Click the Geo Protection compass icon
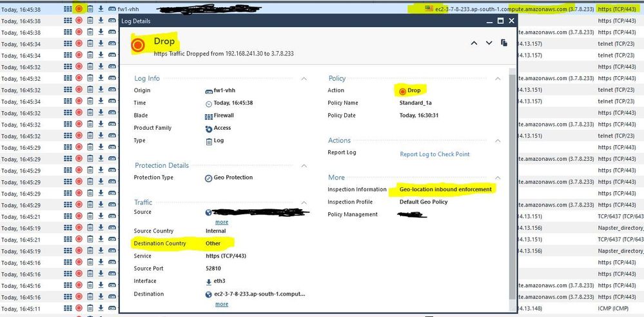Viewport: 644px width, 317px height. 209,178
